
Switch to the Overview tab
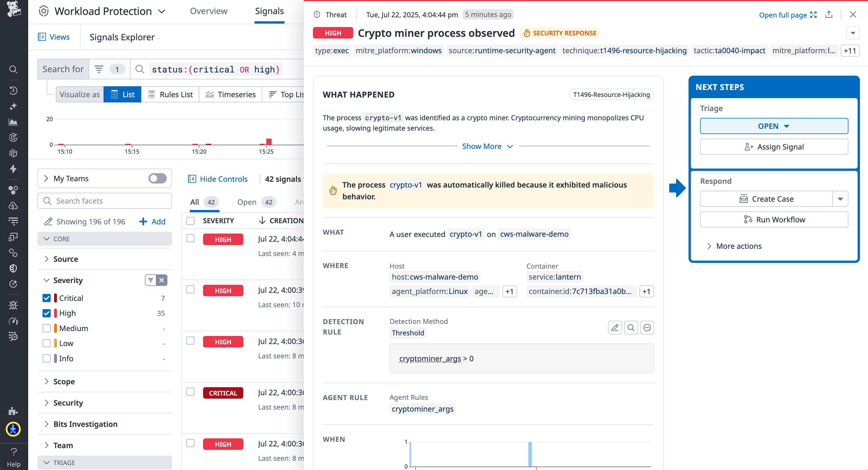click(x=209, y=11)
